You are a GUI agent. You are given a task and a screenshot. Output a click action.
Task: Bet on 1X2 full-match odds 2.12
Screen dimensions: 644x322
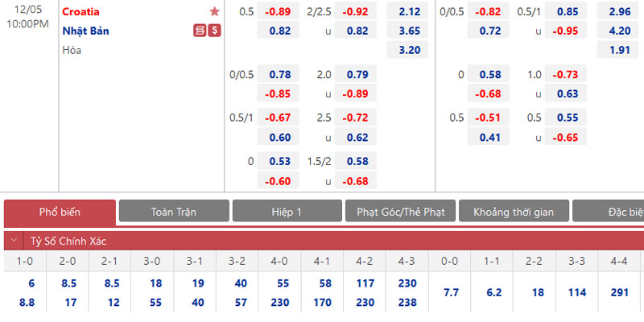(x=408, y=11)
